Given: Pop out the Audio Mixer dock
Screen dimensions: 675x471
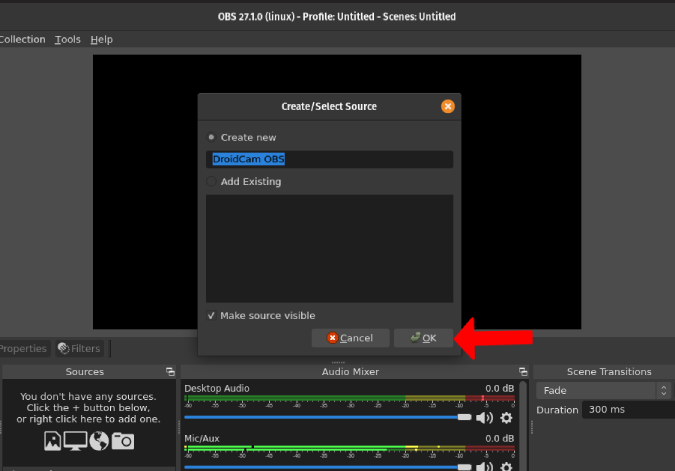Looking at the screenshot, I should (x=523, y=372).
